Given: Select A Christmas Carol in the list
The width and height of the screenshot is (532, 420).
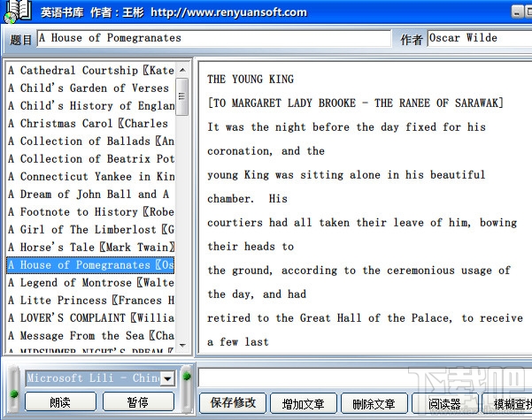Looking at the screenshot, I should pyautogui.click(x=91, y=124).
